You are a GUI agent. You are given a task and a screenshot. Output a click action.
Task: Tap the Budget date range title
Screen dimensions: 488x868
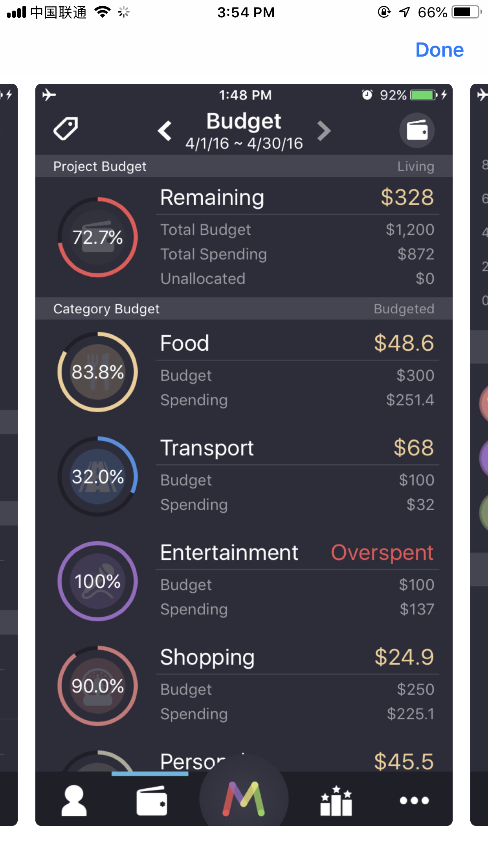244,131
